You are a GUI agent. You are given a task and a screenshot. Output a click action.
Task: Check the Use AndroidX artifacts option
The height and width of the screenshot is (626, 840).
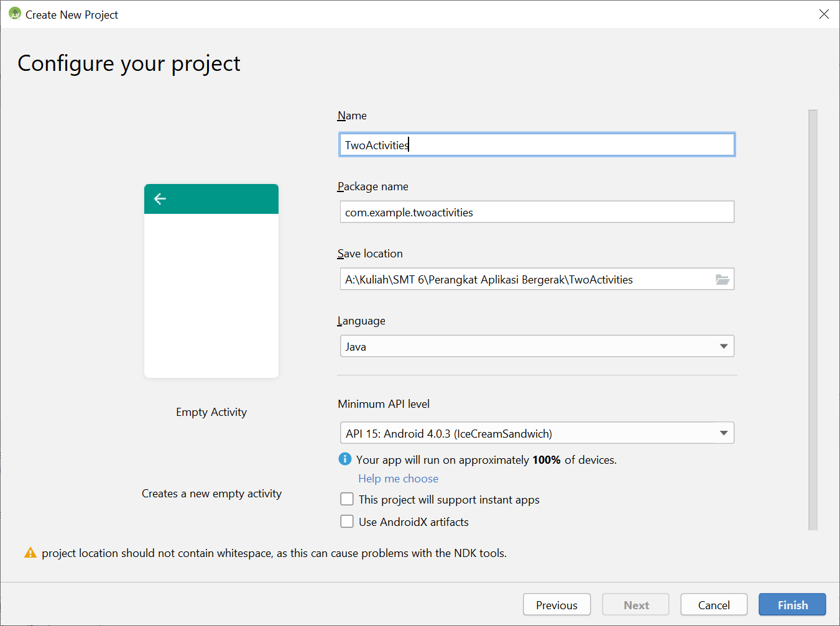(x=346, y=521)
